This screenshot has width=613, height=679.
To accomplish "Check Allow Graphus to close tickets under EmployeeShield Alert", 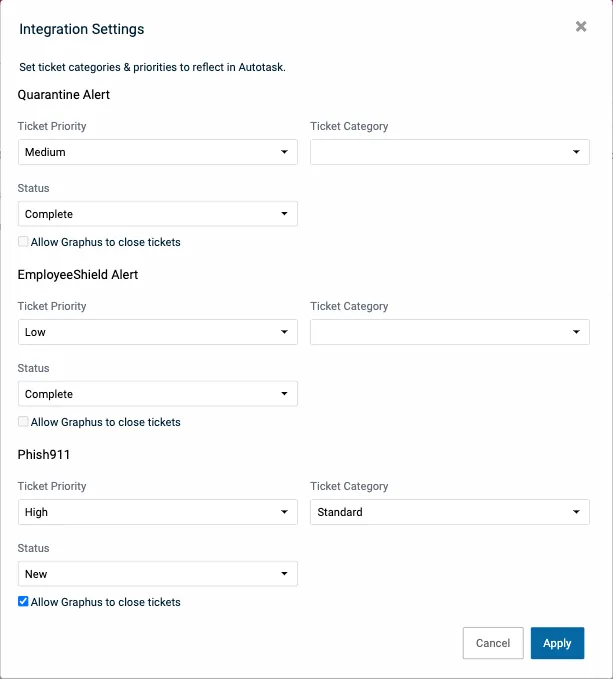I will 23,422.
